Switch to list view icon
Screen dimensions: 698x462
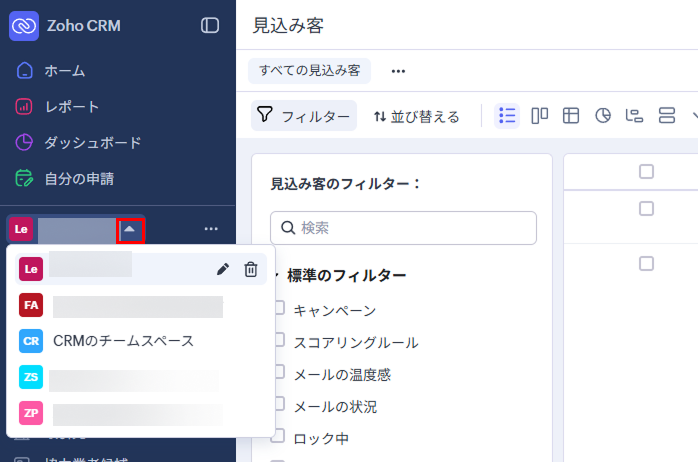(507, 116)
